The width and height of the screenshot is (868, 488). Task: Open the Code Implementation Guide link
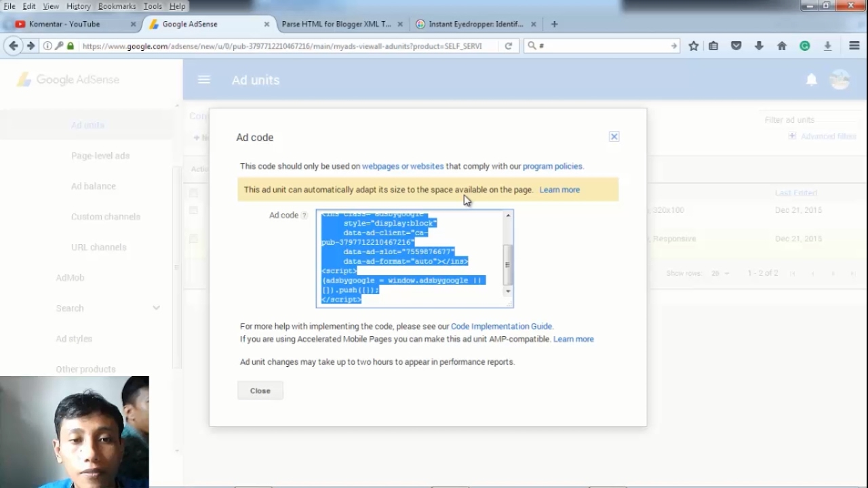pos(501,326)
